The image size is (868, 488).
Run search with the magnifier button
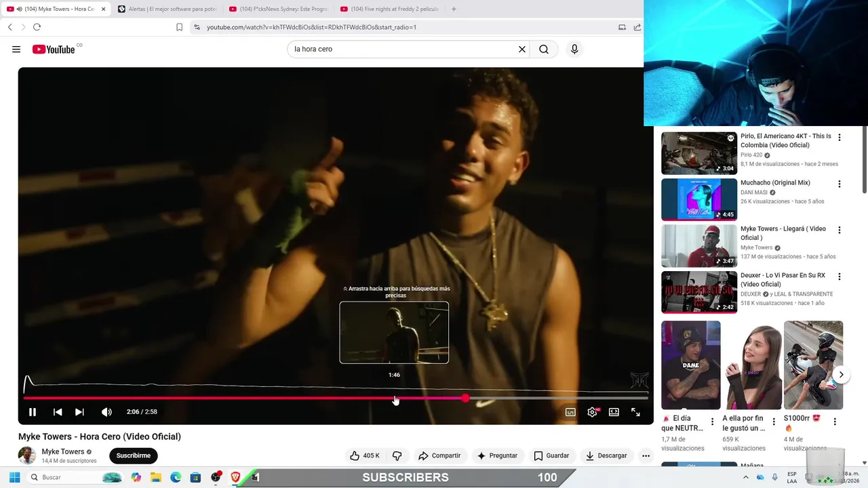(544, 49)
